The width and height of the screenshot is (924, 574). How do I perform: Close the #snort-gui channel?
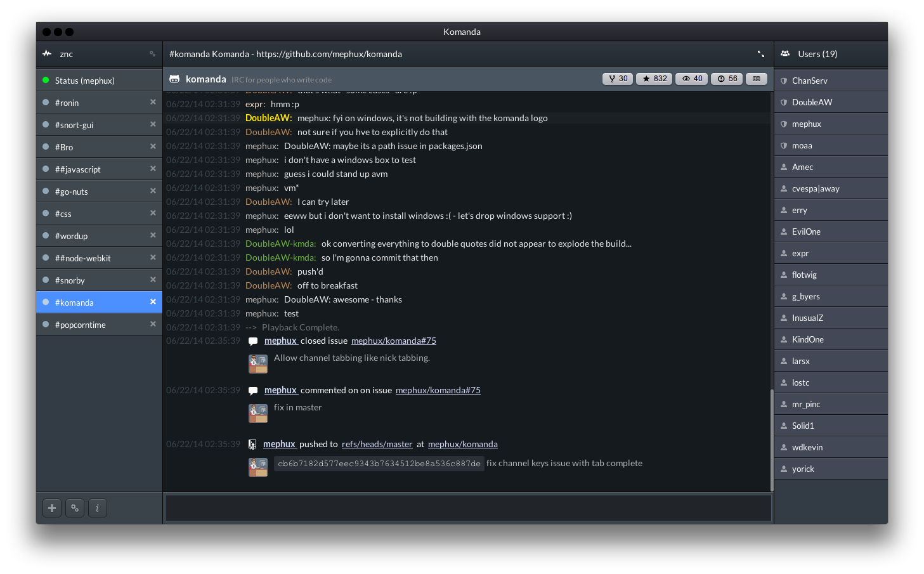[153, 124]
